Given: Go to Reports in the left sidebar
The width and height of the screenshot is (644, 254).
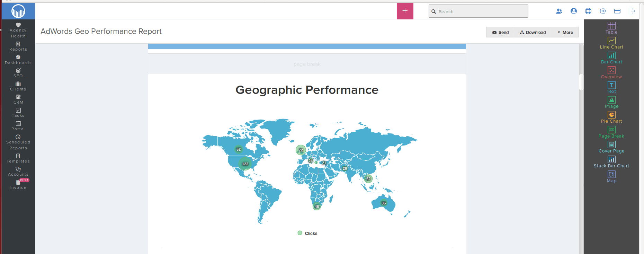Looking at the screenshot, I should [18, 46].
